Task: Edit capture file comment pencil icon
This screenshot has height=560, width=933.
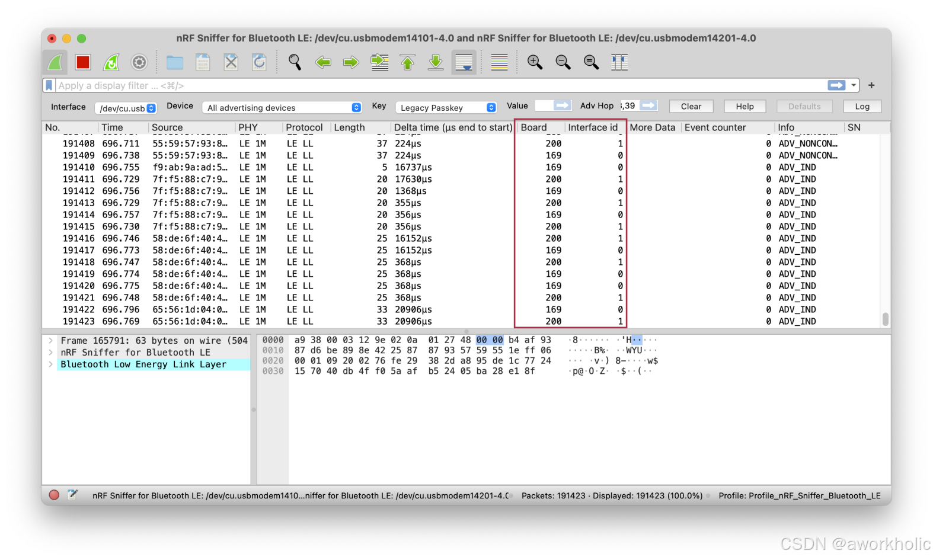Action: point(73,495)
